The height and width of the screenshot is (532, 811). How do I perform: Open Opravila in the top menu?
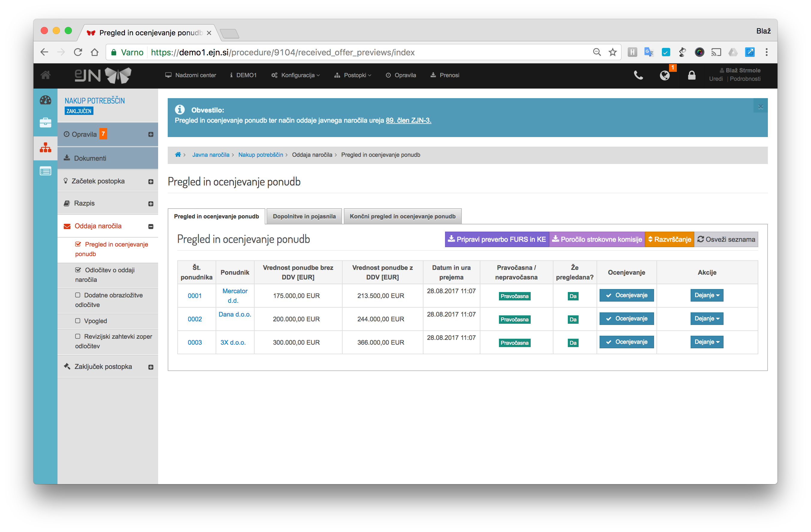pyautogui.click(x=401, y=75)
